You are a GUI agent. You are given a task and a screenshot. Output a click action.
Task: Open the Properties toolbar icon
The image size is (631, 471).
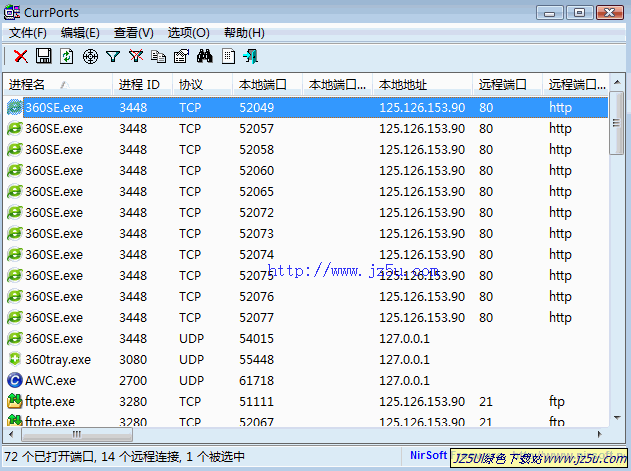coord(181,56)
